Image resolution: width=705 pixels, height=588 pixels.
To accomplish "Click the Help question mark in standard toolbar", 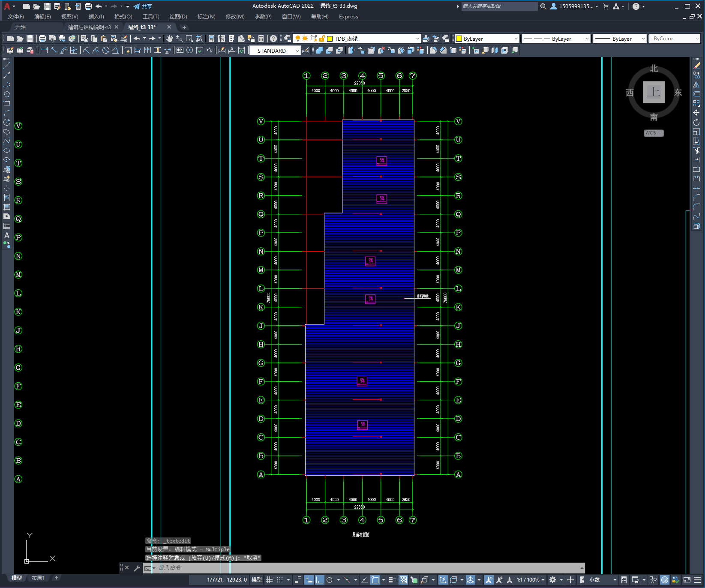I will pos(273,39).
